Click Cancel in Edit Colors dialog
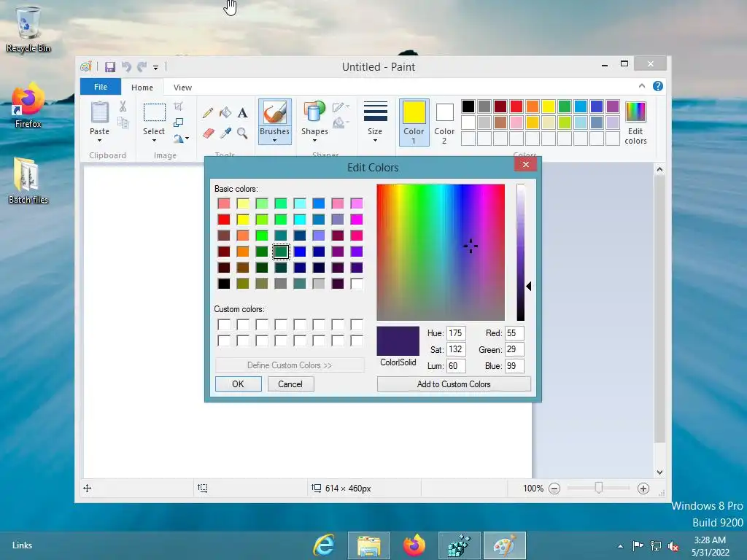 click(x=290, y=384)
